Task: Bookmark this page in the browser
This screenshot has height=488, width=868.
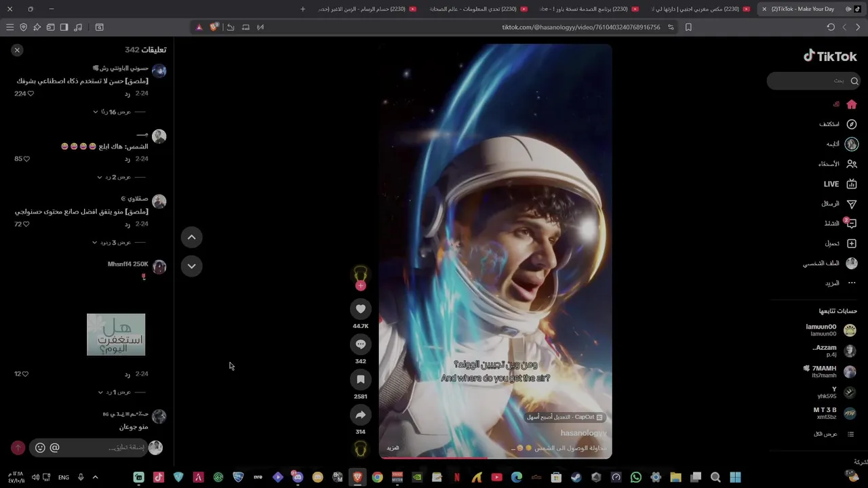Action: tap(688, 27)
